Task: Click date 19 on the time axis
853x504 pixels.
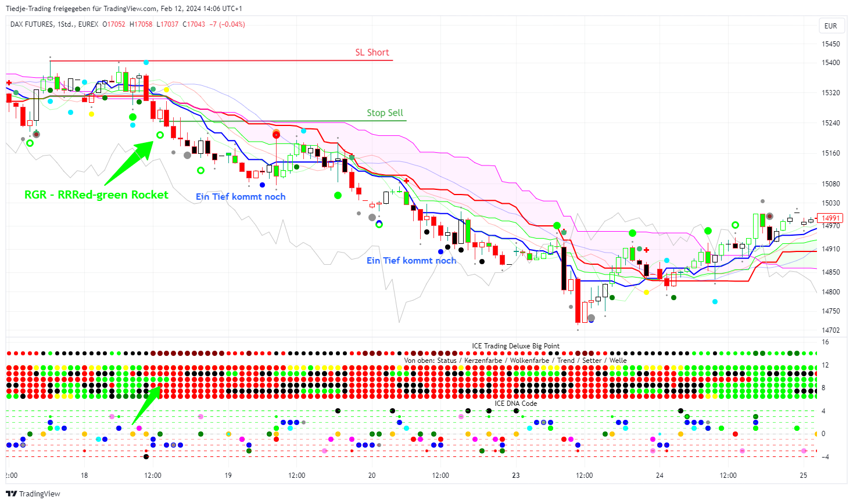Action: [x=228, y=475]
